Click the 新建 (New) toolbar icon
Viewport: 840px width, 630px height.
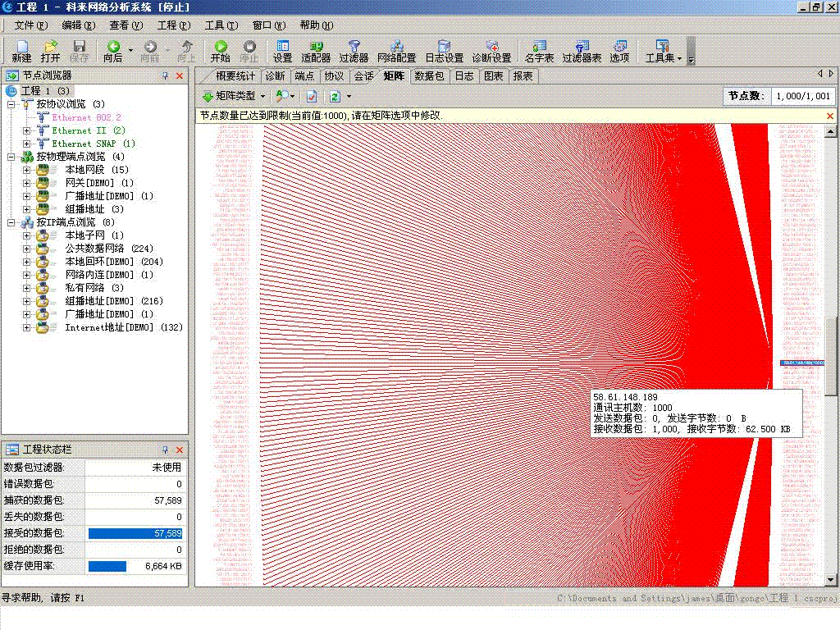(x=21, y=51)
